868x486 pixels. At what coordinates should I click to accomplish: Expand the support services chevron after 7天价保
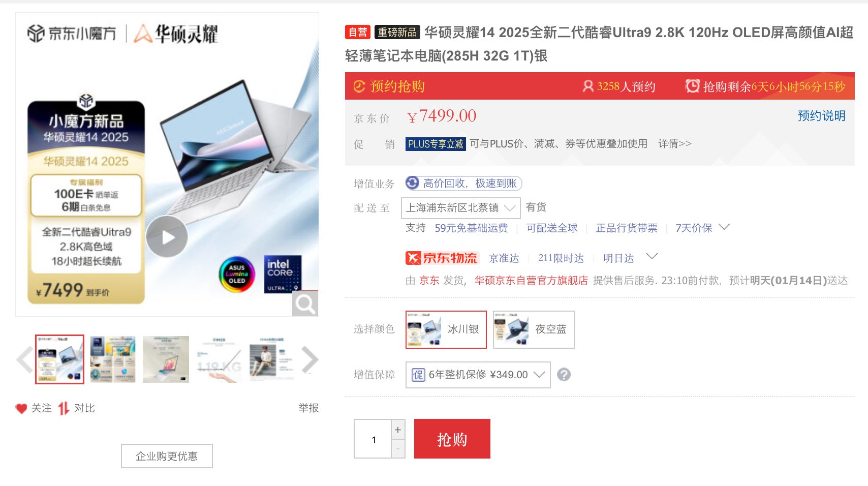point(724,227)
